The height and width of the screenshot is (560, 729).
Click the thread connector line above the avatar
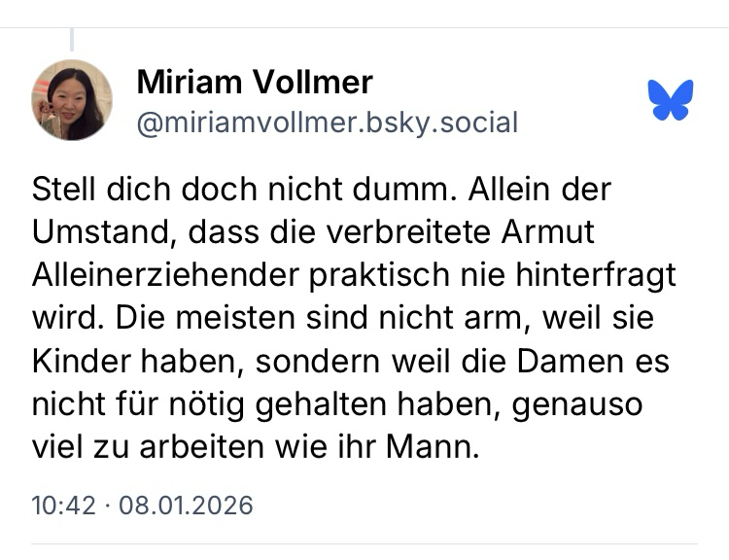click(72, 41)
